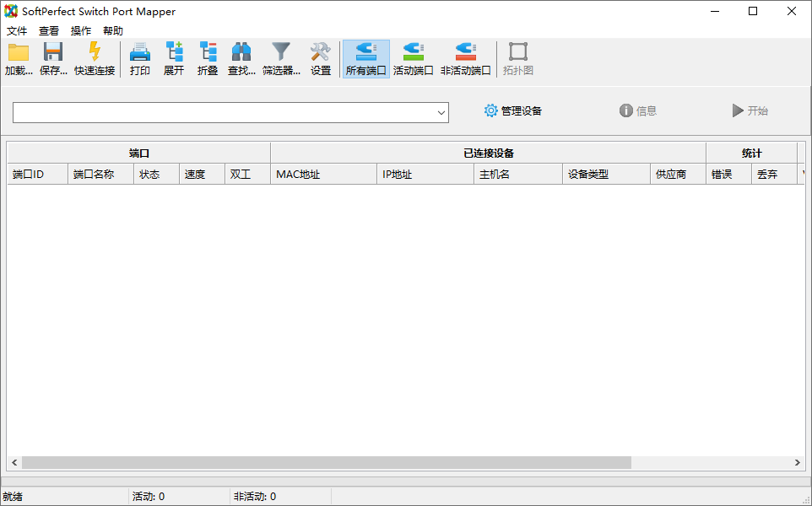Open the 筛选器 filter icon
This screenshot has height=506, width=812.
(281, 57)
